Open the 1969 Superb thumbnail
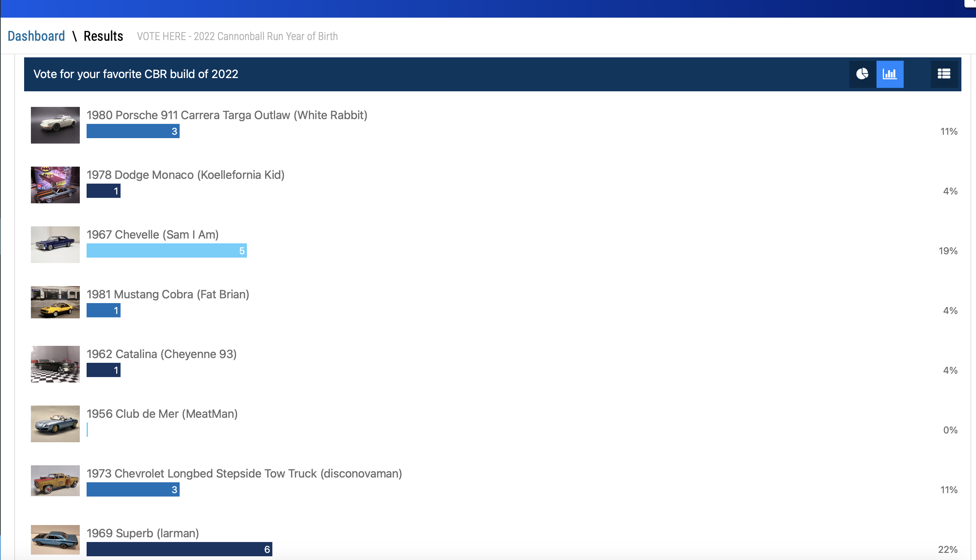Screen dimensions: 976x560 55,540
